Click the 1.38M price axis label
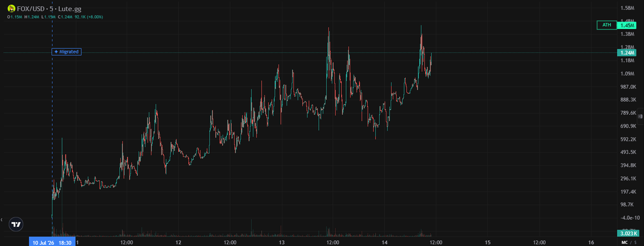The image size is (644, 246). coord(627,34)
